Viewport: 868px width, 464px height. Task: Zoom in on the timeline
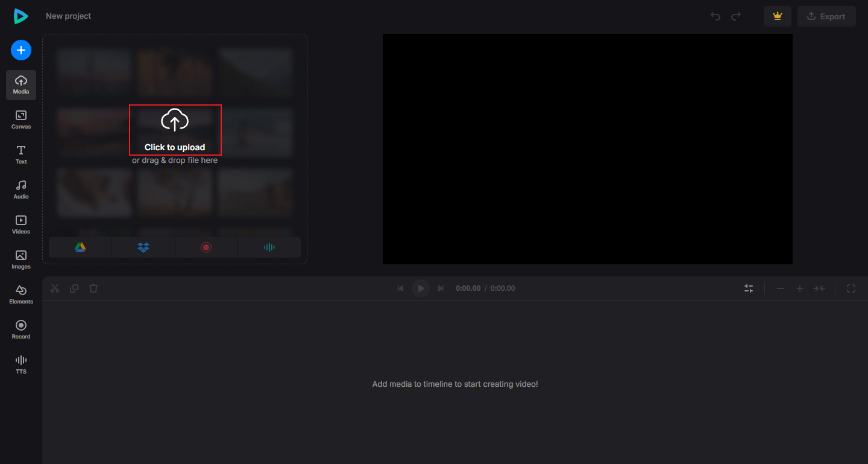point(800,288)
